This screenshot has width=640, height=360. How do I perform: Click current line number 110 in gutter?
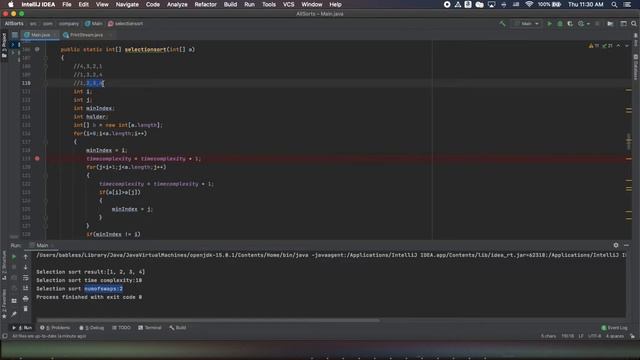point(26,83)
